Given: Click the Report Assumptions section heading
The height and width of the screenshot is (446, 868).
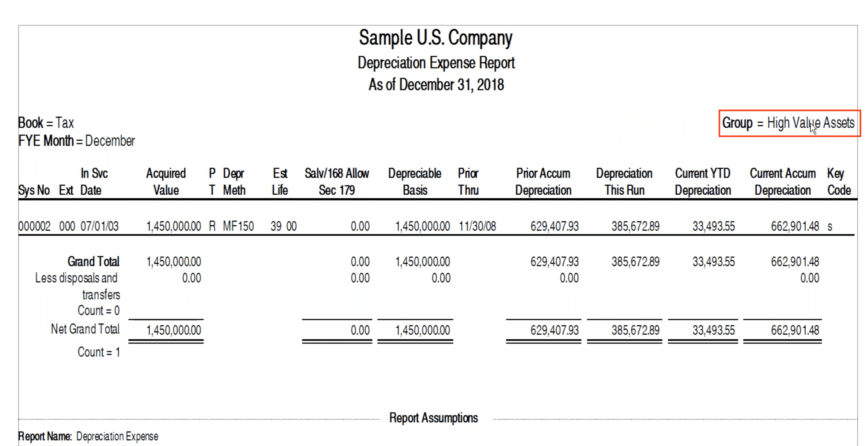Looking at the screenshot, I should click(x=434, y=418).
